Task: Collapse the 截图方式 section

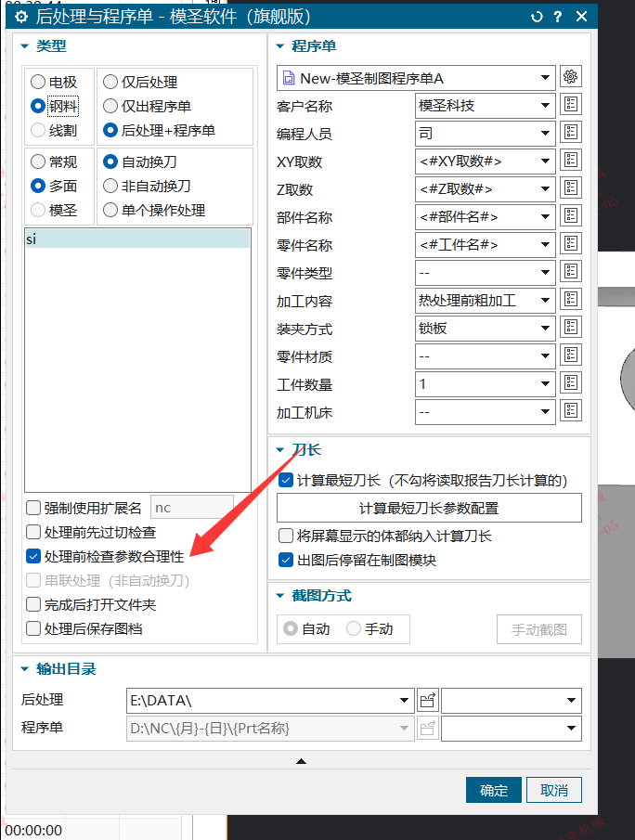Action: click(x=279, y=596)
